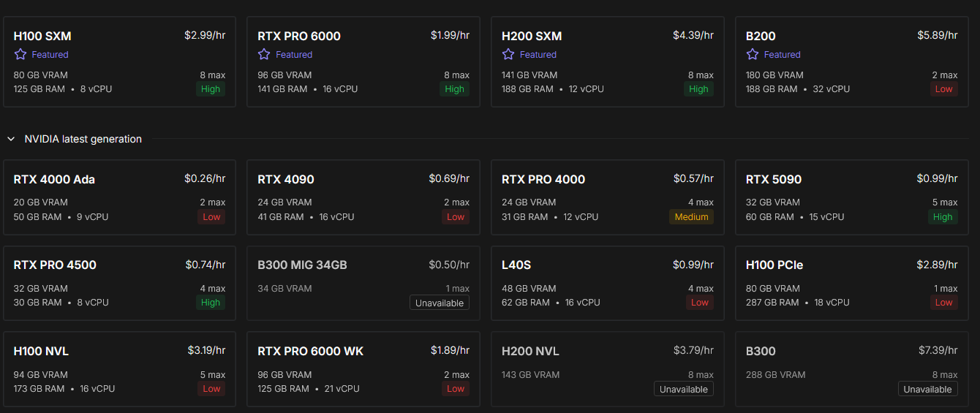The image size is (980, 413).
Task: Click the B300 card title
Action: tap(761, 351)
